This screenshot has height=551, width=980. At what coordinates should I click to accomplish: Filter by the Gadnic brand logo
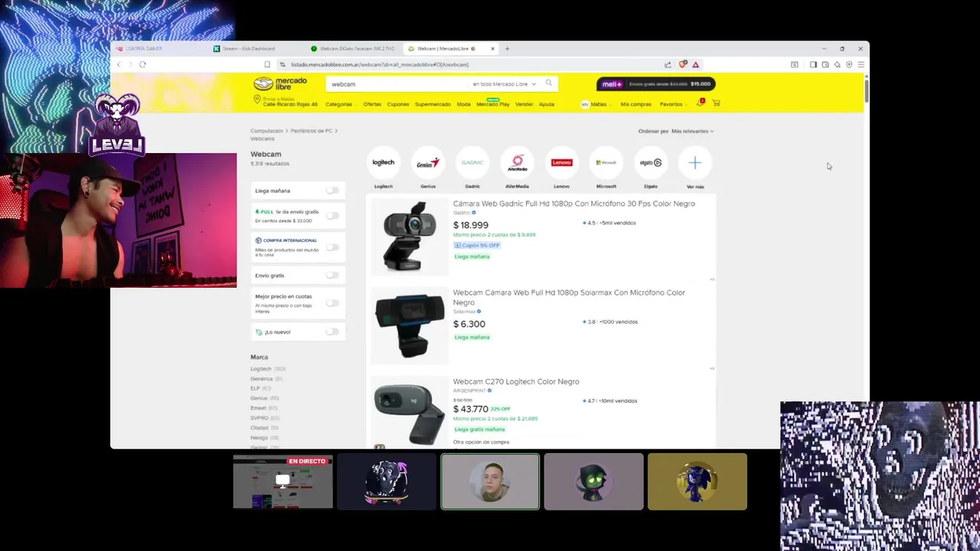tap(472, 162)
